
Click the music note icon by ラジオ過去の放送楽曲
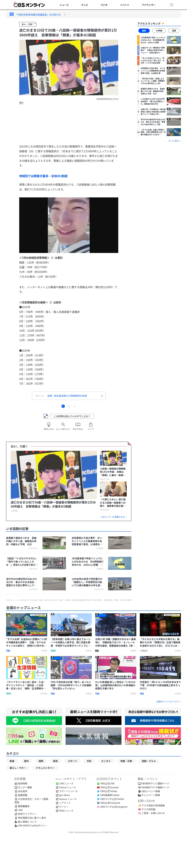coord(139,805)
